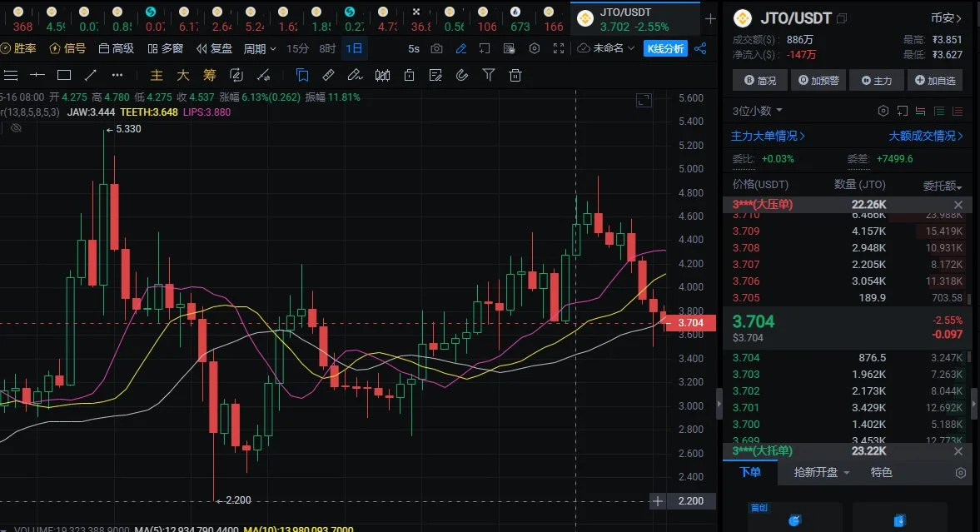Click the screenshot camera icon
Screen dimensions: 980x532
click(x=436, y=48)
